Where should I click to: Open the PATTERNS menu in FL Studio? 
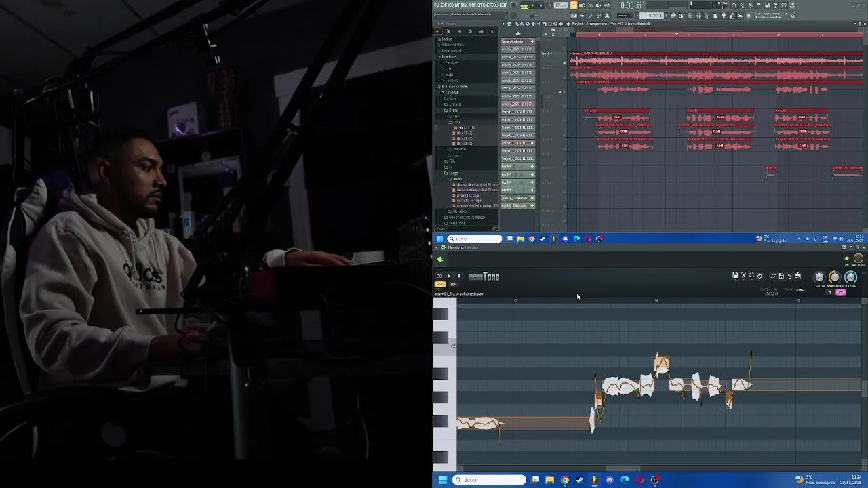461,5
